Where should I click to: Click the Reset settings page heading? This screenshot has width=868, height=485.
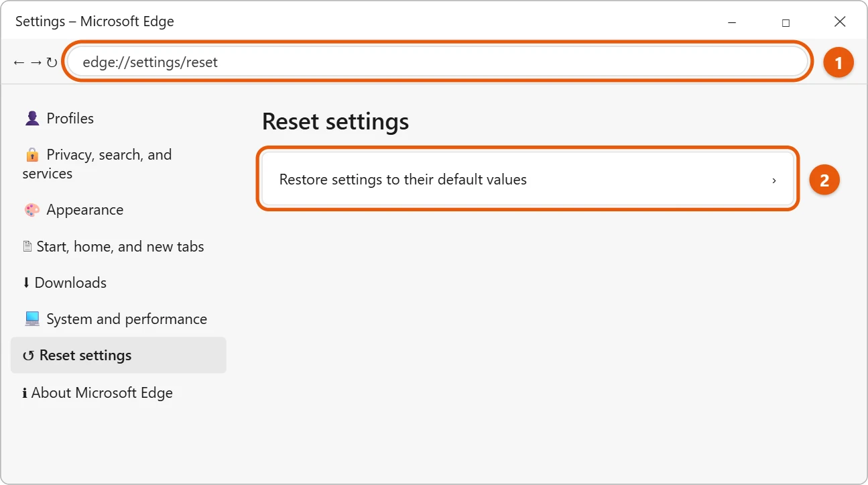[x=335, y=122]
